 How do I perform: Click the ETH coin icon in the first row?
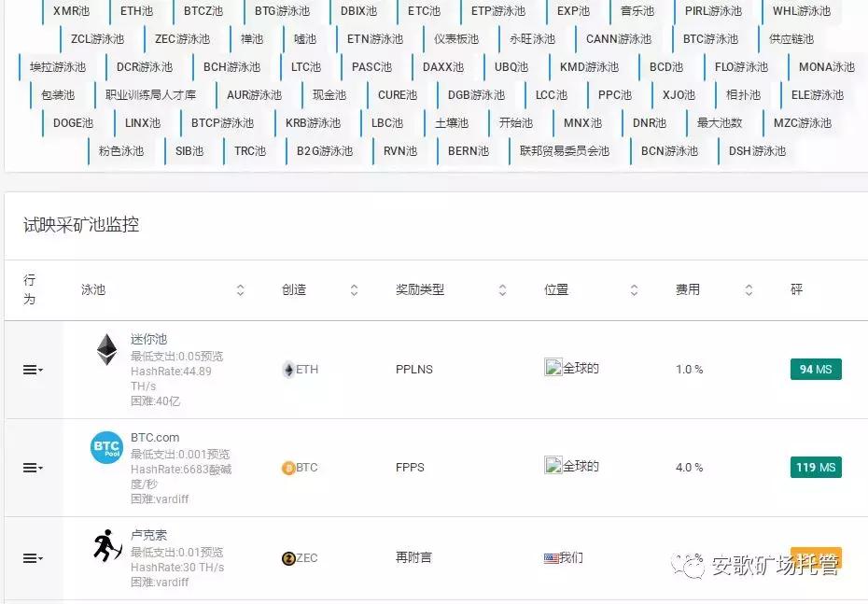[x=290, y=370]
